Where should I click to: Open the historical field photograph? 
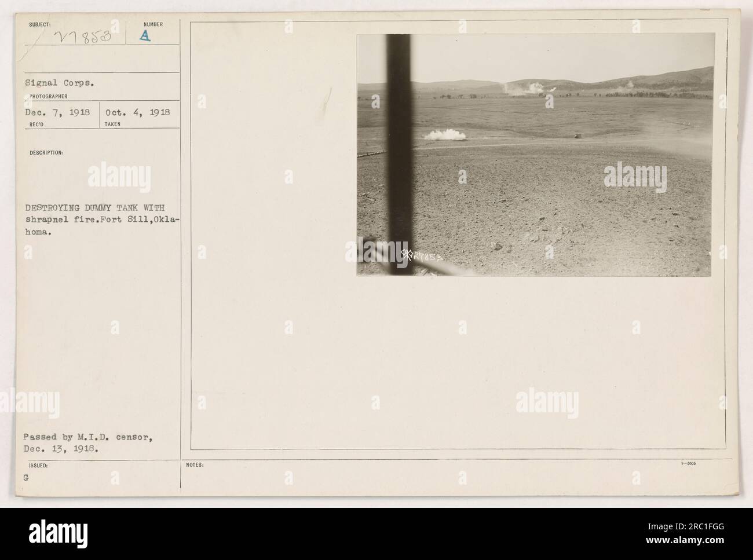[535, 155]
